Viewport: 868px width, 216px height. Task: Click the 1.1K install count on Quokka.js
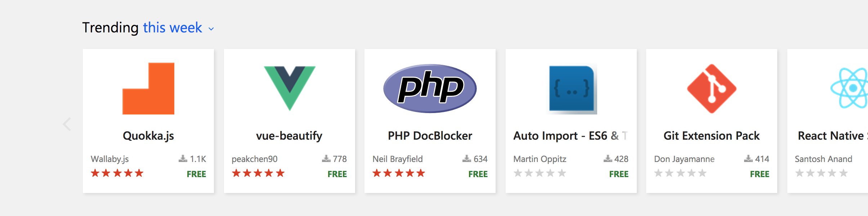(198, 159)
